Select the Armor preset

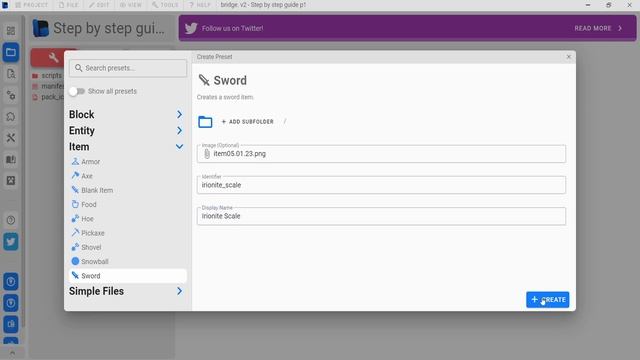coord(127,162)
